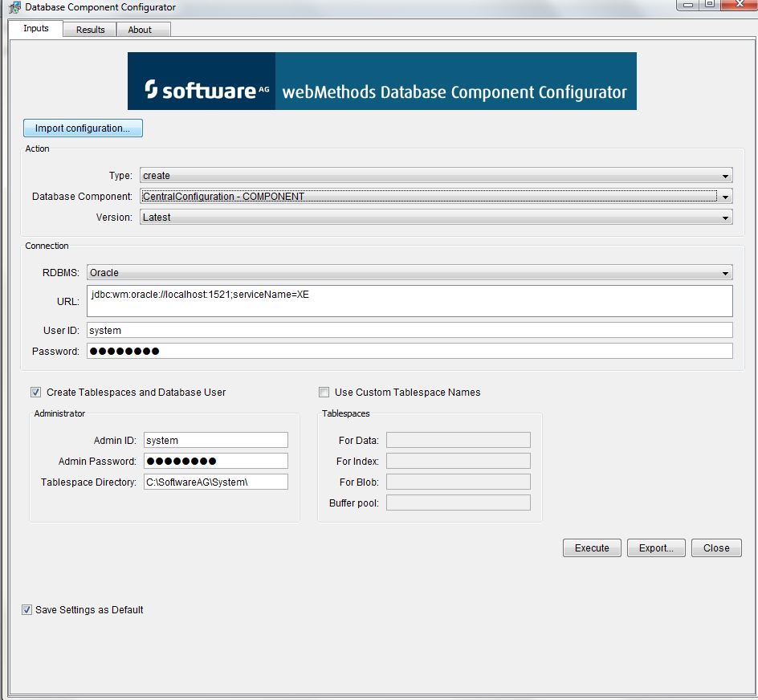
Task: Click the Execute button
Action: point(592,547)
